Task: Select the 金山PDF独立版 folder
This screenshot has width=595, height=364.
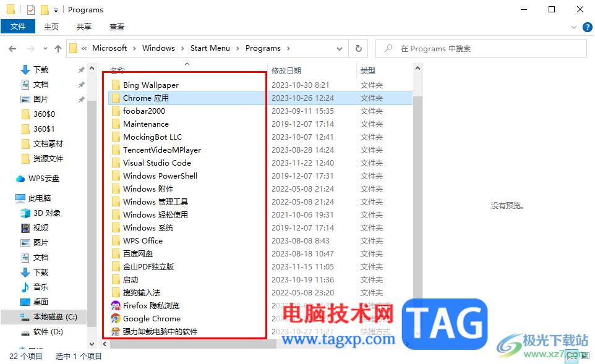Action: coord(148,267)
